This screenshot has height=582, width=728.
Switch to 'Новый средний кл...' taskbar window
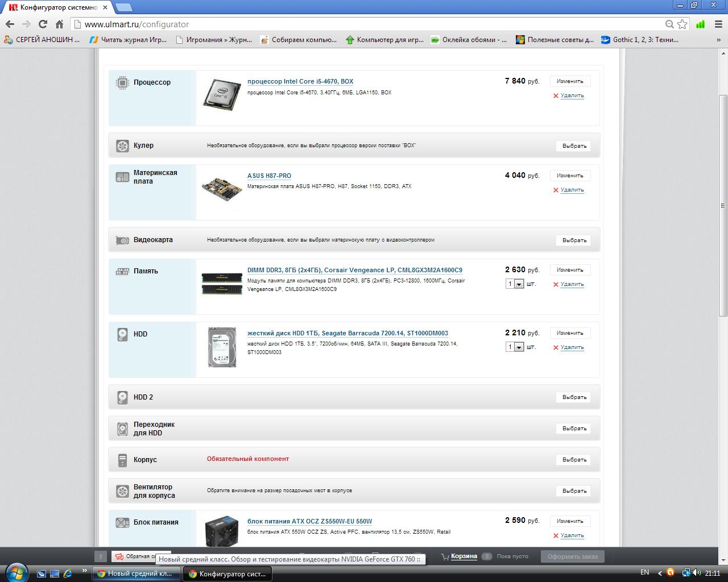coord(136,573)
